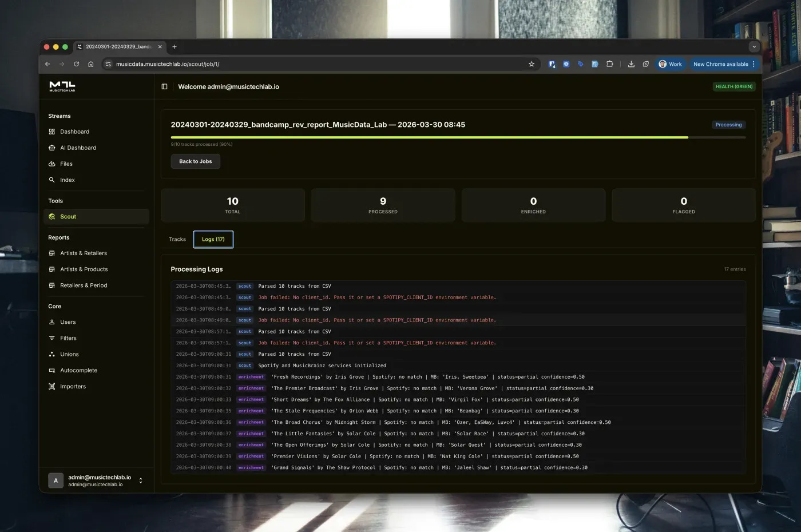Open the AI Dashboard stream icon
The image size is (801, 532).
tap(53, 148)
